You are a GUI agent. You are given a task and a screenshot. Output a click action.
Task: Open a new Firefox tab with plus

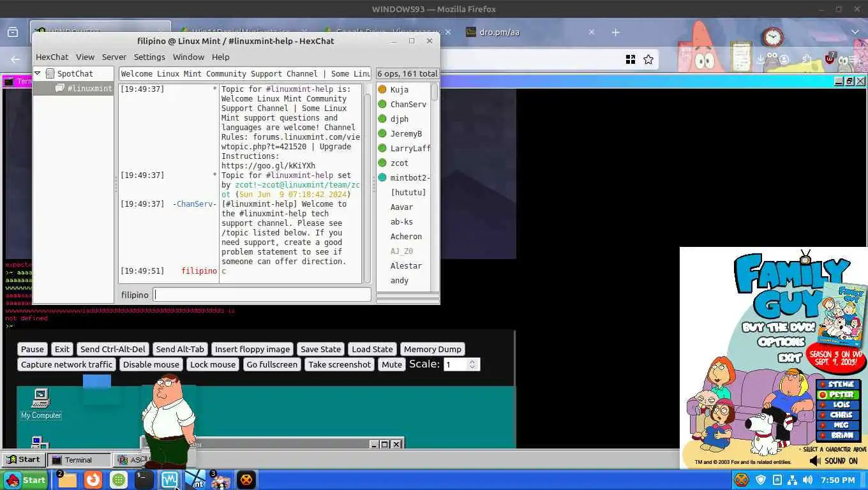pos(615,32)
